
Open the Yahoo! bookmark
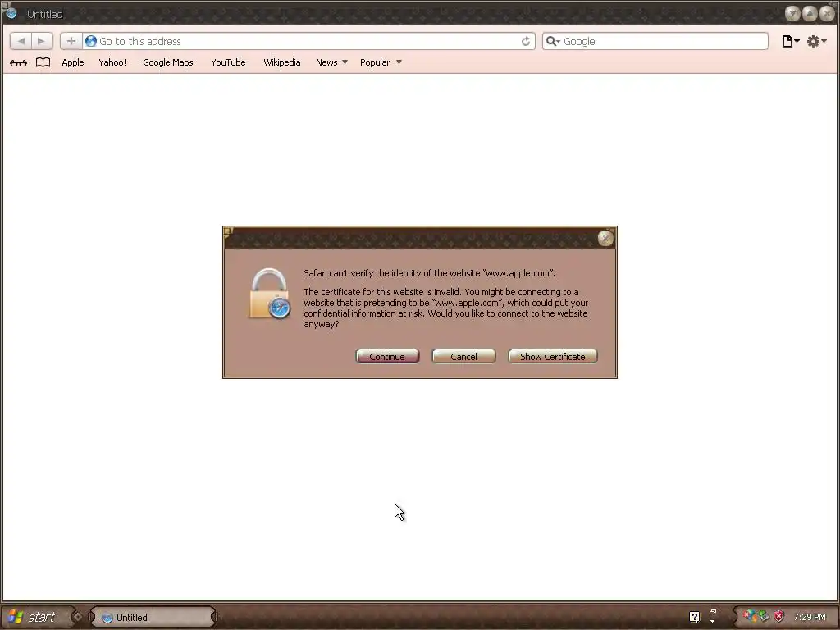[112, 62]
